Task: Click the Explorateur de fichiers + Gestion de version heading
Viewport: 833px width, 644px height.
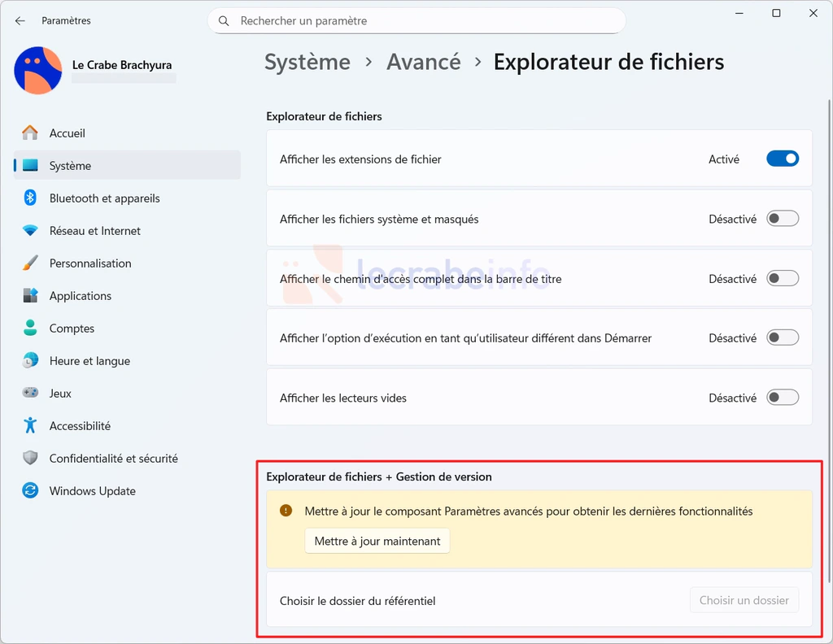Action: [x=379, y=476]
